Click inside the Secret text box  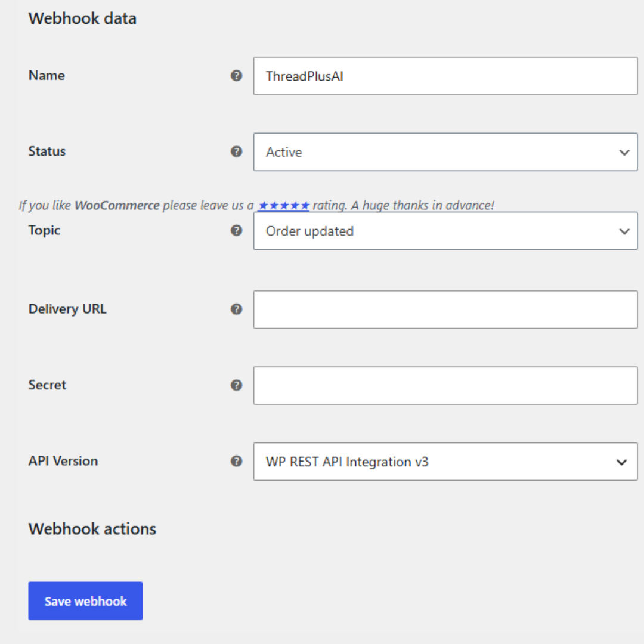(445, 386)
